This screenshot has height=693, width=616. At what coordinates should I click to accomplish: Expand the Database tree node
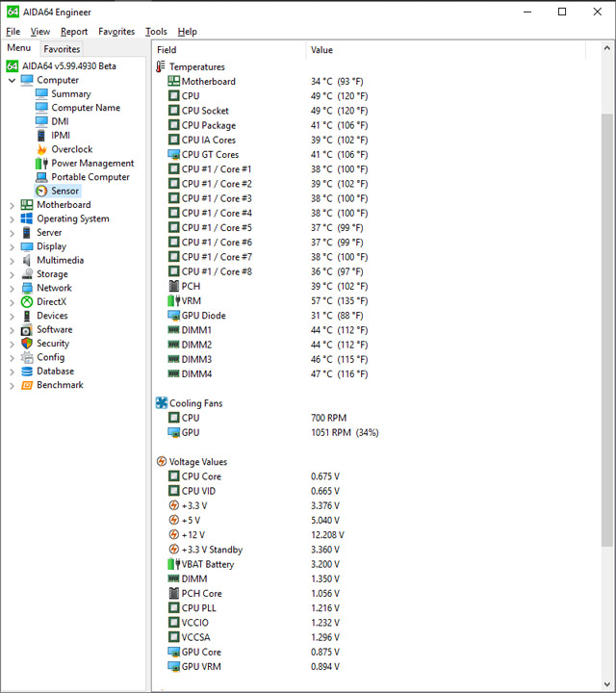(12, 372)
